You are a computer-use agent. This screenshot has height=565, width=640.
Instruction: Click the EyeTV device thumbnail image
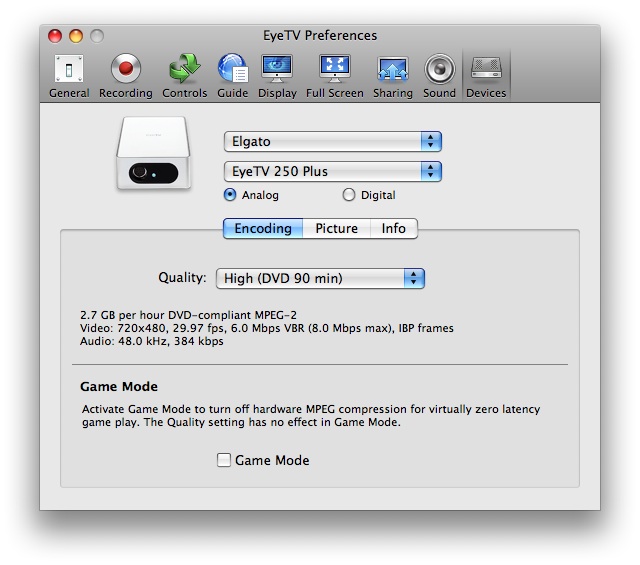(154, 153)
